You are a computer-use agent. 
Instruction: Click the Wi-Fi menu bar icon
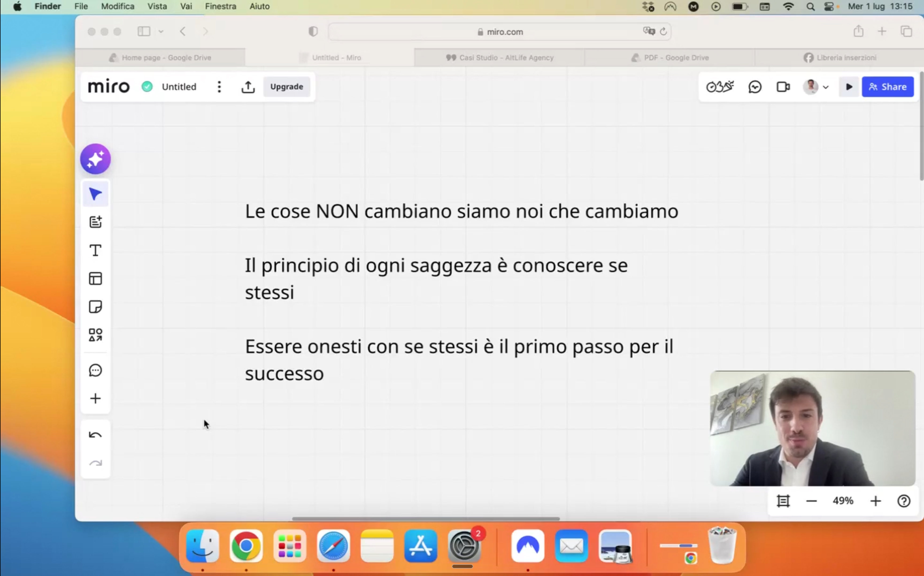[x=788, y=7]
